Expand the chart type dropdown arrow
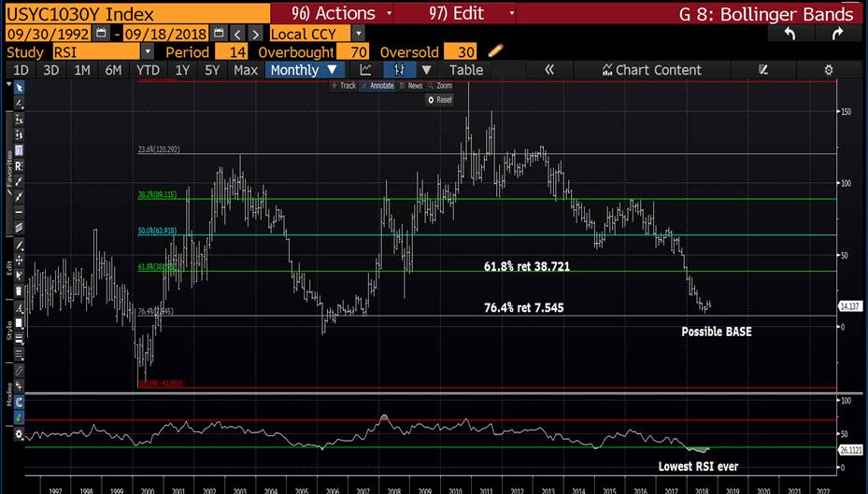Image resolution: width=868 pixels, height=494 pixels. pyautogui.click(x=426, y=70)
